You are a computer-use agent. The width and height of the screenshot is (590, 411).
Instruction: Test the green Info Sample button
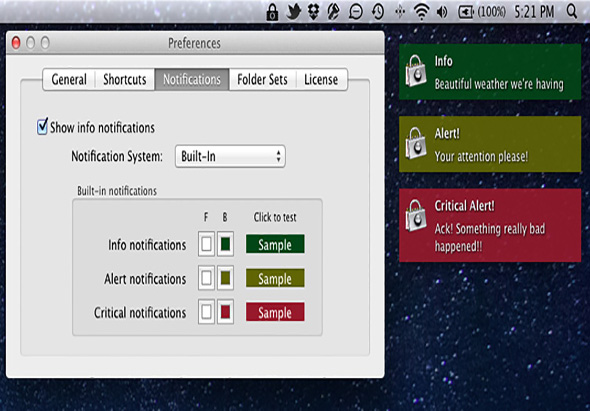(275, 244)
